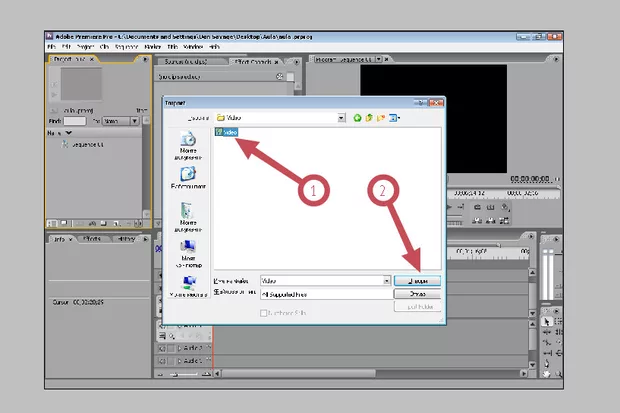Switch to the Effects tab
This screenshot has height=413, width=620.
point(91,240)
